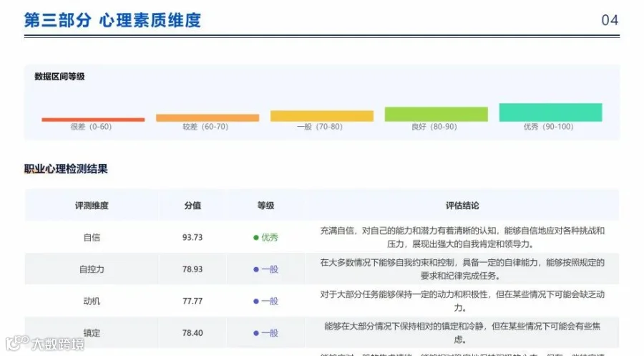Select the 自信 dimension cell
This screenshot has width=644, height=356.
(92, 237)
